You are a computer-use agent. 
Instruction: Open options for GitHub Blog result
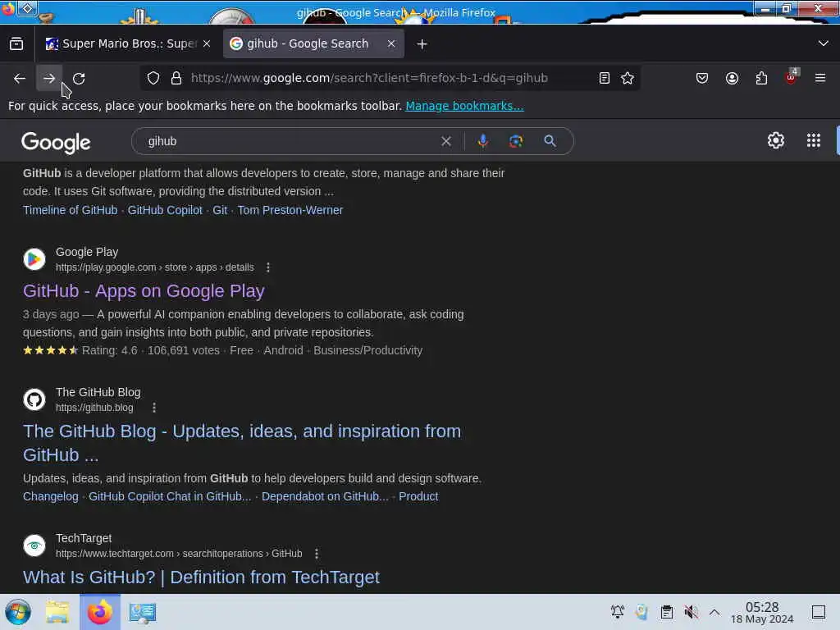pyautogui.click(x=154, y=408)
